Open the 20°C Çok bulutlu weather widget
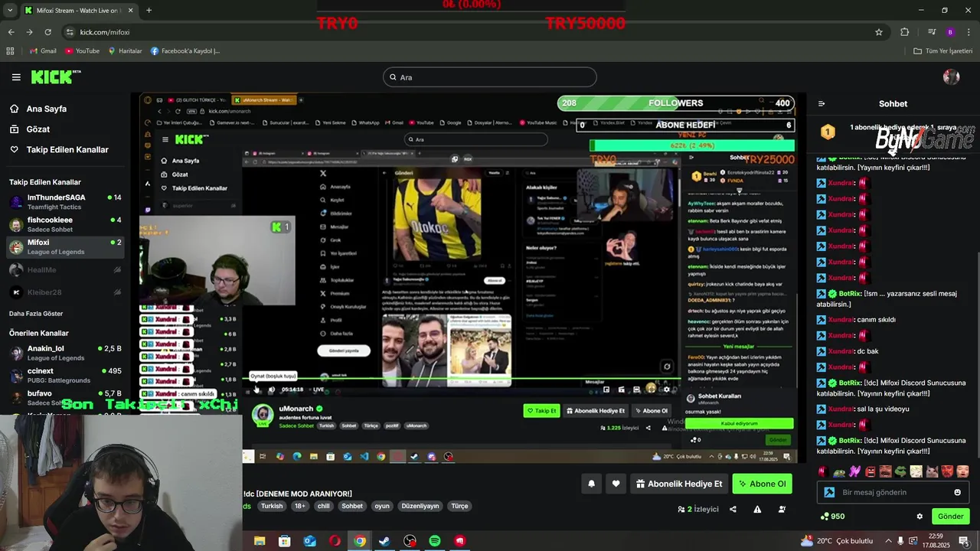The height and width of the screenshot is (551, 980). click(x=837, y=541)
